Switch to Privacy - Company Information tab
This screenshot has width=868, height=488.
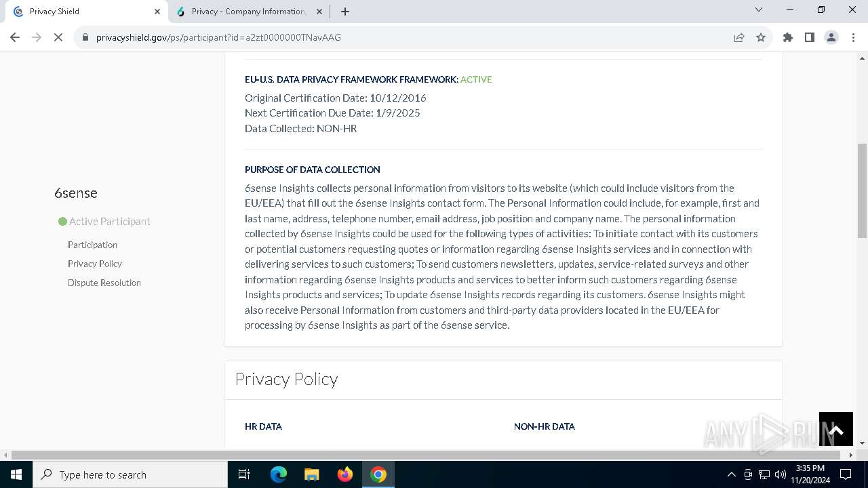tap(248, 12)
